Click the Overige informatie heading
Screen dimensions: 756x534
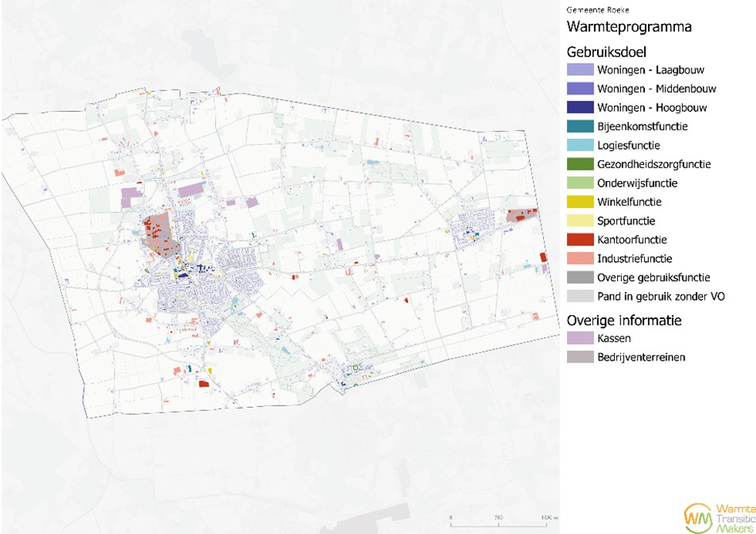tap(624, 321)
